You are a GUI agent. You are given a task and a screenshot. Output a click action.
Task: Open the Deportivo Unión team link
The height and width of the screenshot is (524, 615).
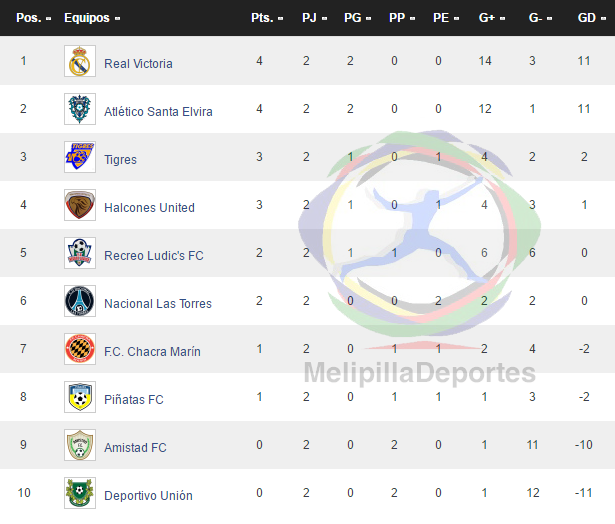click(148, 496)
